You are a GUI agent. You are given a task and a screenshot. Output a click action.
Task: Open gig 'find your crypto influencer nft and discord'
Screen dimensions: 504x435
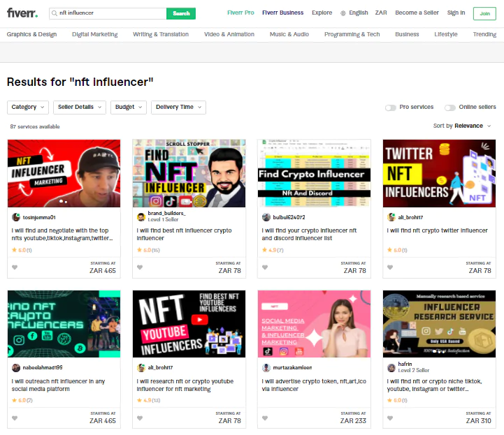[x=309, y=235]
